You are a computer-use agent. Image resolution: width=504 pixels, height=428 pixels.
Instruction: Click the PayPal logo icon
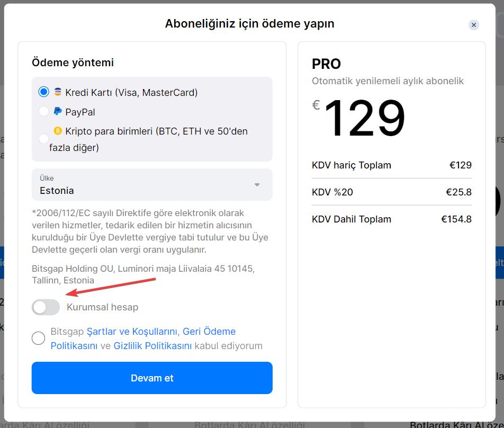58,112
